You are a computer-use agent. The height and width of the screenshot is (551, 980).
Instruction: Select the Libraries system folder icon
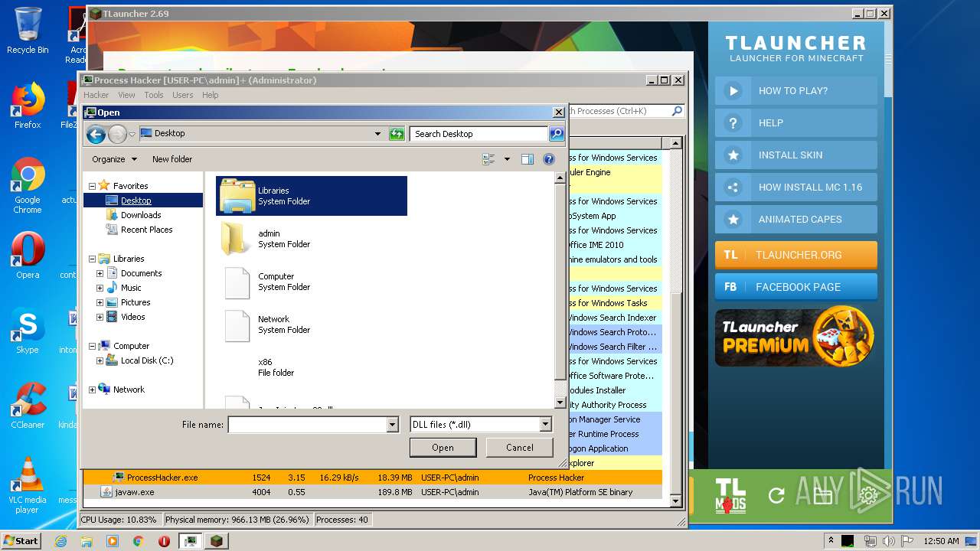237,196
